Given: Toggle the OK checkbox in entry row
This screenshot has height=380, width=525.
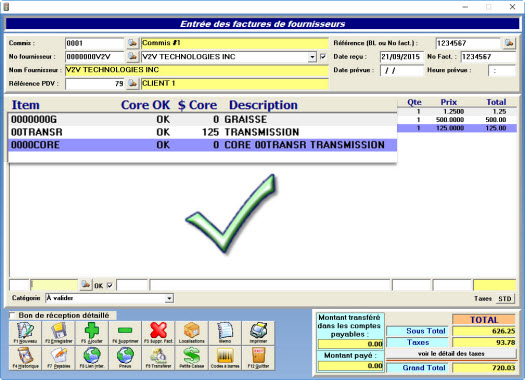Looking at the screenshot, I should click(x=110, y=285).
